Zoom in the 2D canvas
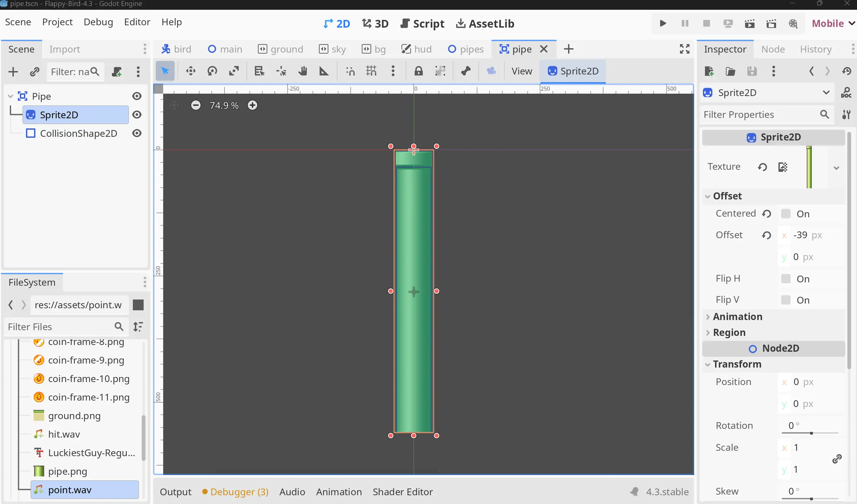The image size is (857, 504). [252, 105]
